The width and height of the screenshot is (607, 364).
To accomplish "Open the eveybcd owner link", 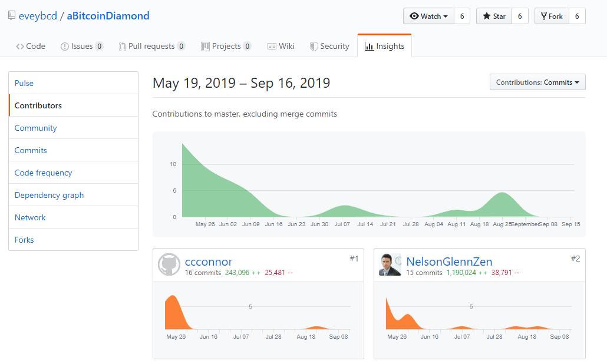I will 38,16.
